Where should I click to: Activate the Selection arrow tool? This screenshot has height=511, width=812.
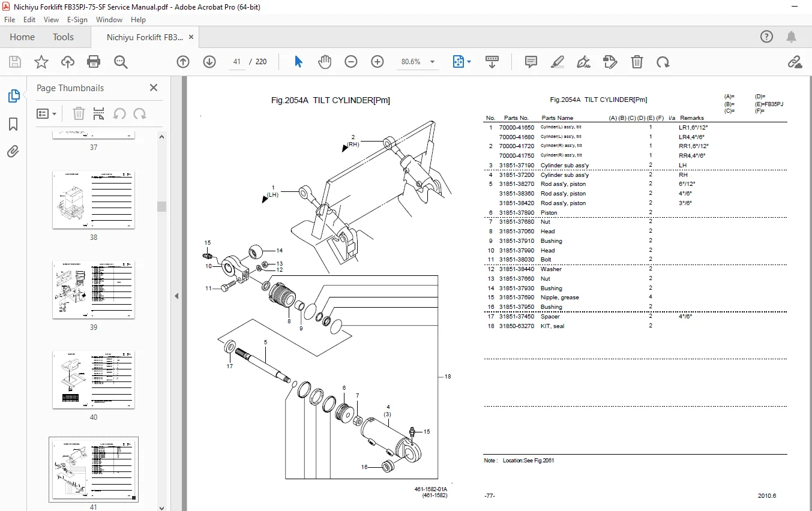tap(298, 62)
